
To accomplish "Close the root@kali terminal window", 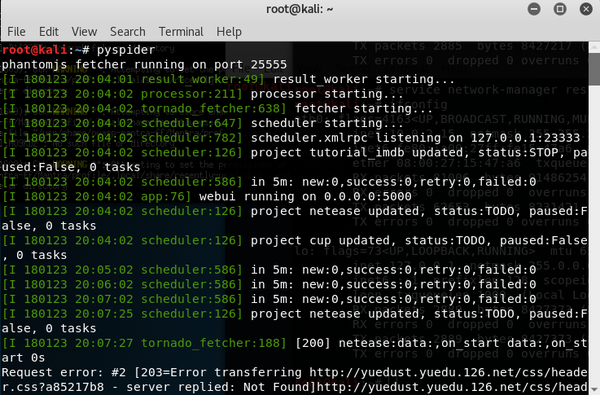I will click(x=586, y=9).
